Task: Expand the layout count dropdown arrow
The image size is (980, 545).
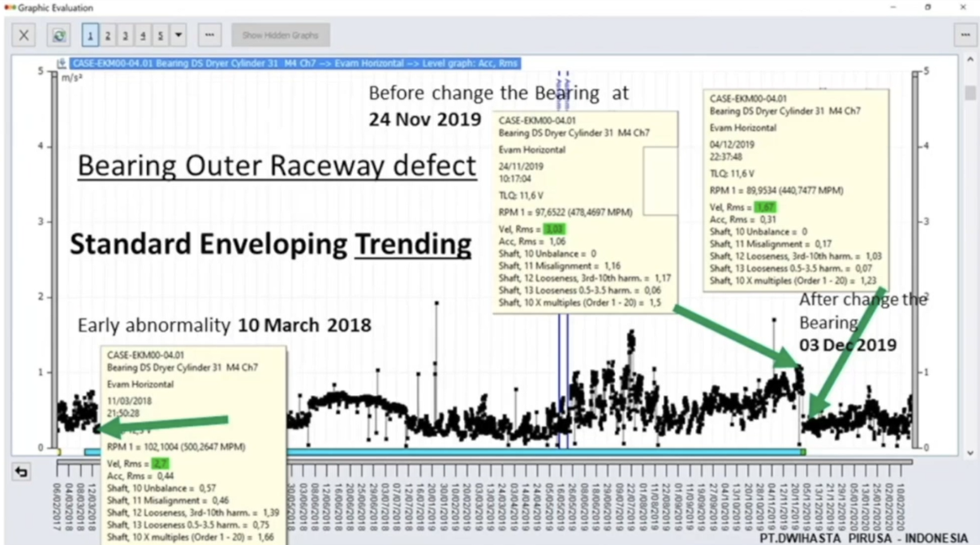Action: pyautogui.click(x=178, y=36)
